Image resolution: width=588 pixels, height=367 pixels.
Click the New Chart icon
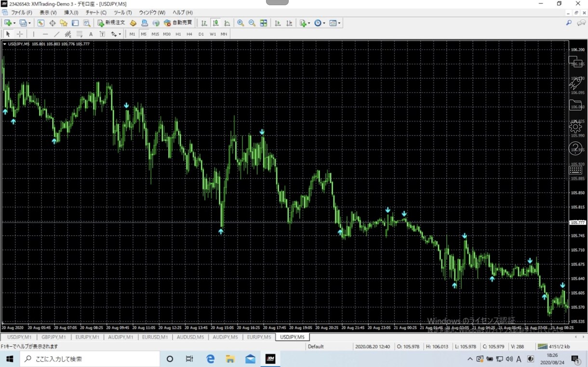[8, 23]
